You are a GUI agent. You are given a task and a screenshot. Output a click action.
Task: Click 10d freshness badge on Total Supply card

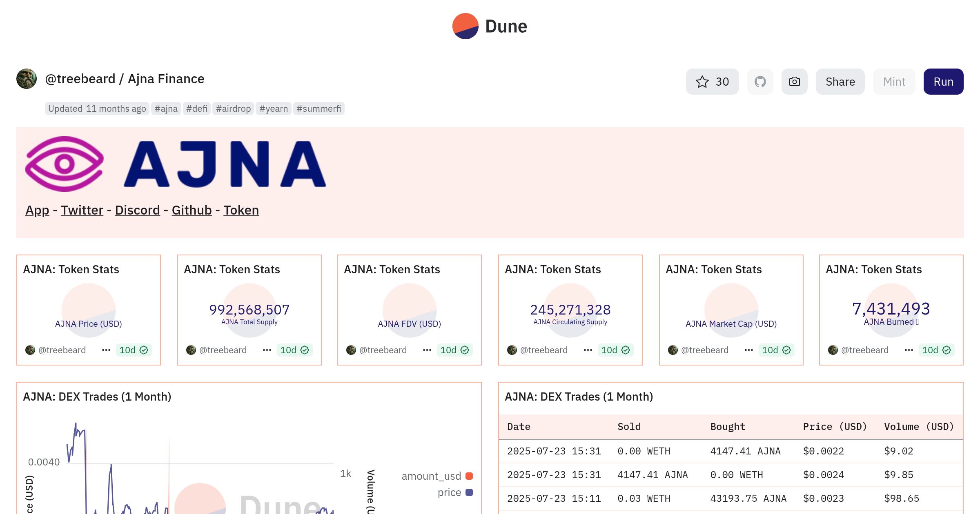pos(295,350)
